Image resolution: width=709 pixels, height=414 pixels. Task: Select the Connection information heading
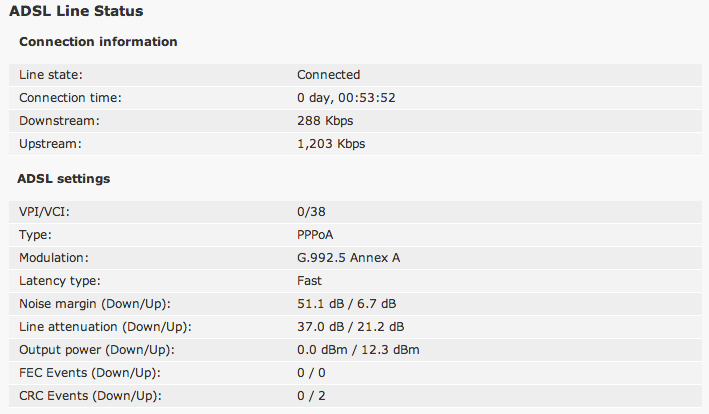click(x=98, y=42)
